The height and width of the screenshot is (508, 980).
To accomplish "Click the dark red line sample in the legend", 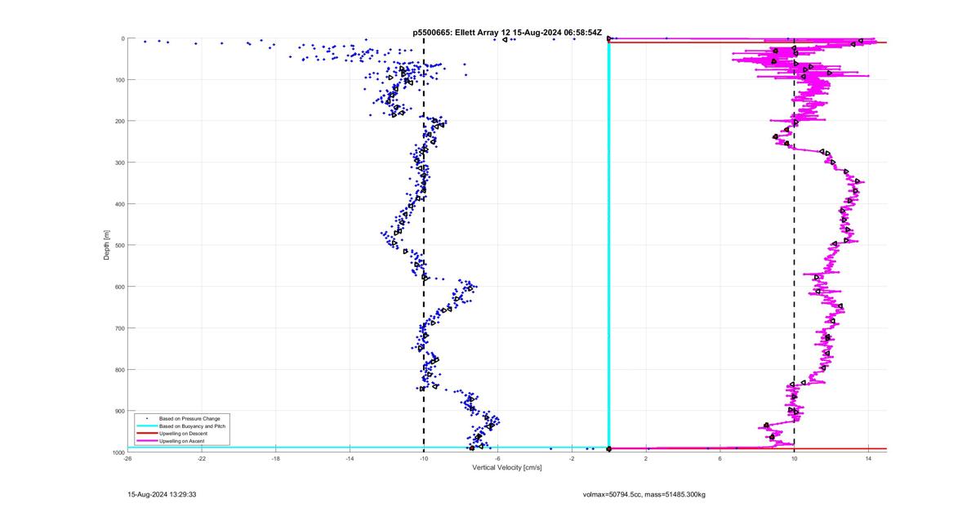I will 145,434.
